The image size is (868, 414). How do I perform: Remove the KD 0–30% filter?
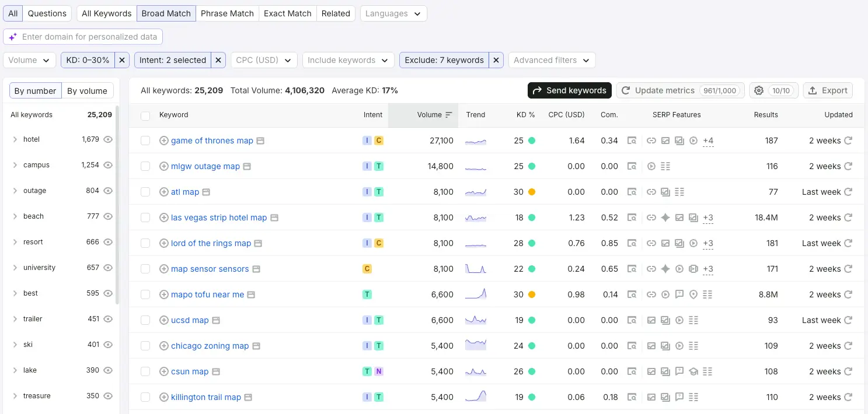click(x=122, y=60)
